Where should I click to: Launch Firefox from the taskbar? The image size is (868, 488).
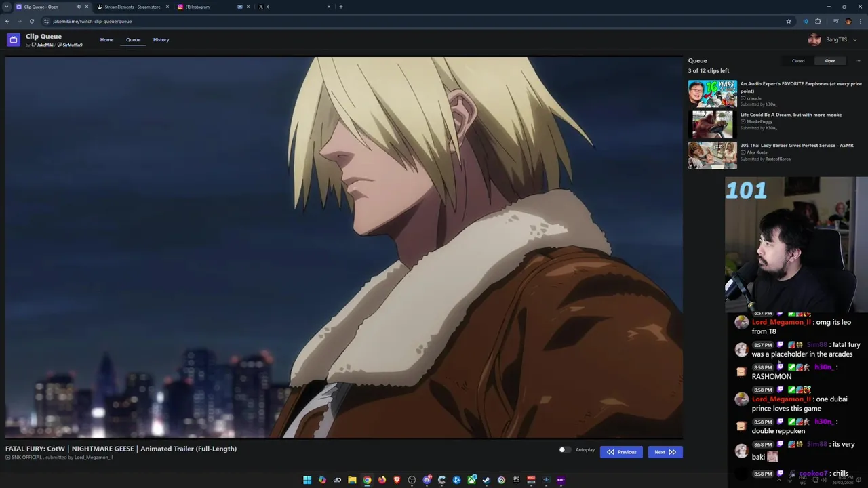click(x=382, y=480)
